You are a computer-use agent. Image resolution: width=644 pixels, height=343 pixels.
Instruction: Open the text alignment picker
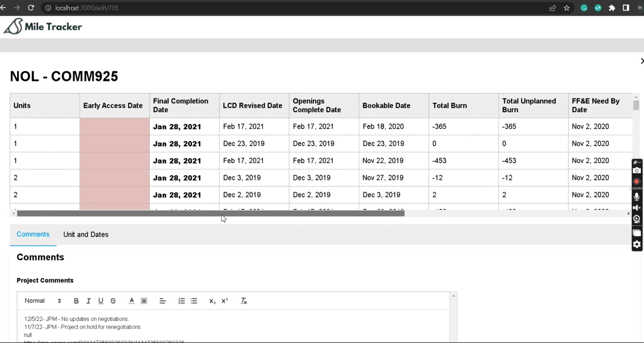[x=163, y=301]
